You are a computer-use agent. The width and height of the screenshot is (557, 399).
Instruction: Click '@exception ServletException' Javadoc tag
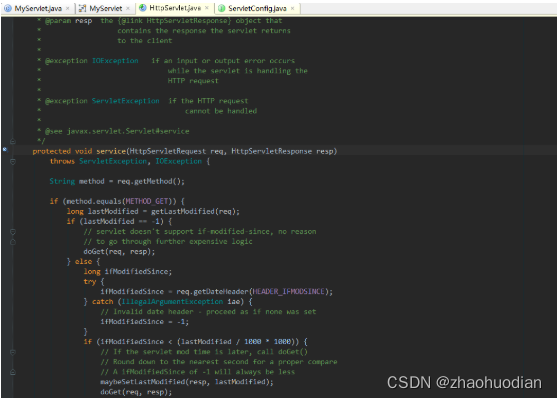[102, 101]
